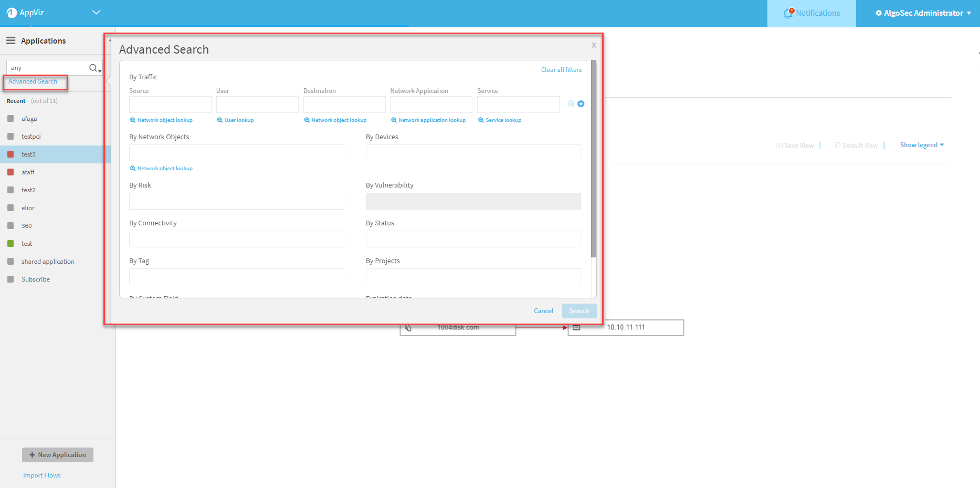Click the blue plus add traffic row icon
980x488 pixels.
pos(581,104)
